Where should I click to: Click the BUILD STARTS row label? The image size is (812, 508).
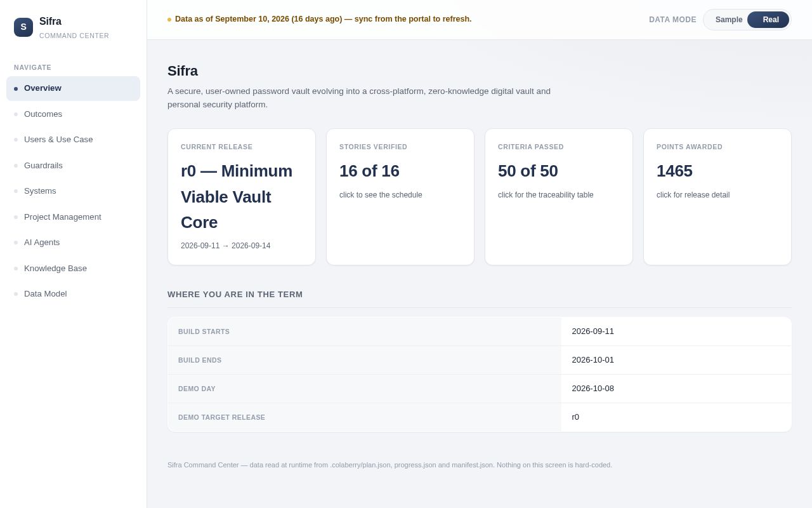(x=204, y=331)
